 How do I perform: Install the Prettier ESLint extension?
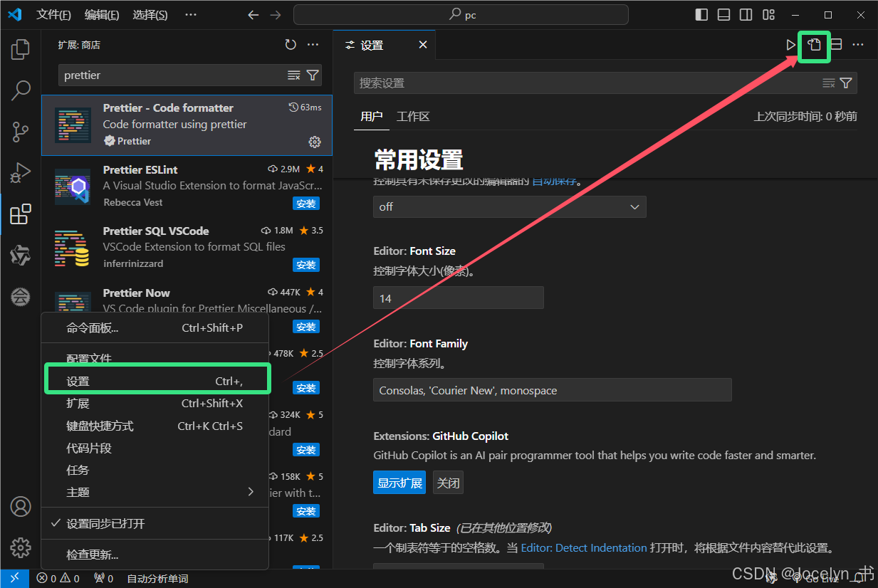[x=306, y=204]
